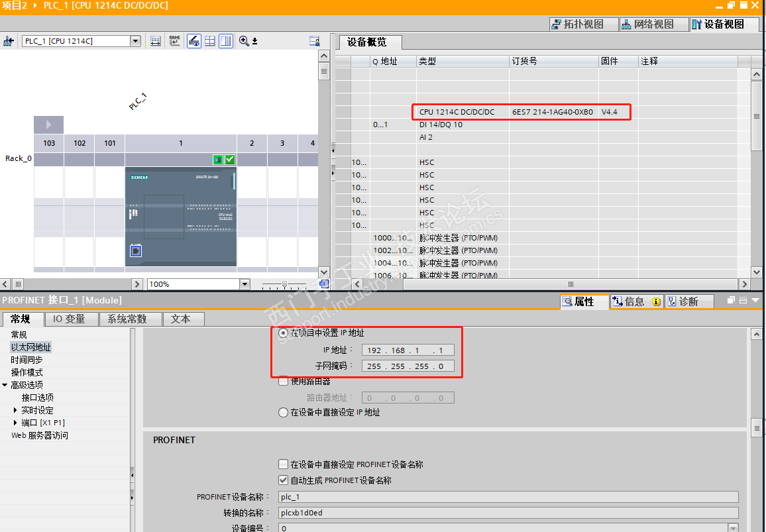Open the 属性 properties tab
Image resolution: width=766 pixels, height=532 pixels.
click(584, 301)
